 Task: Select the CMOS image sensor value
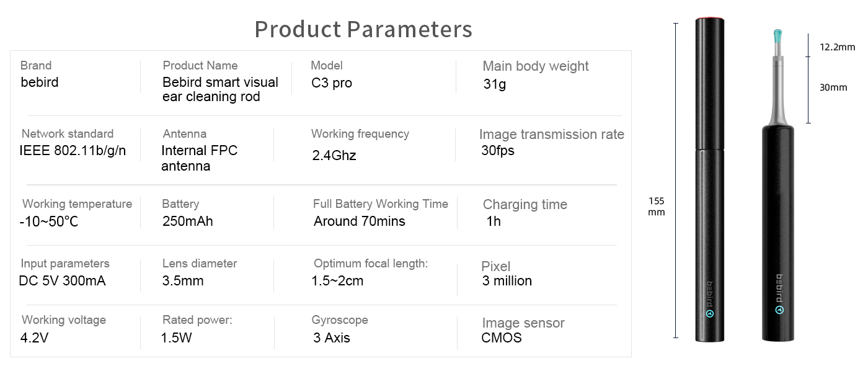[x=502, y=338]
